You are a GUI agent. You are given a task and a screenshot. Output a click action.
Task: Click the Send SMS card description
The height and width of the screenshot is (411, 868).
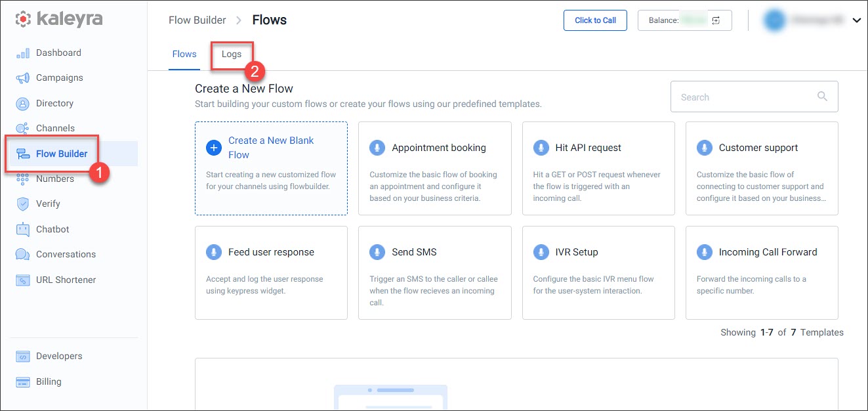tap(434, 291)
